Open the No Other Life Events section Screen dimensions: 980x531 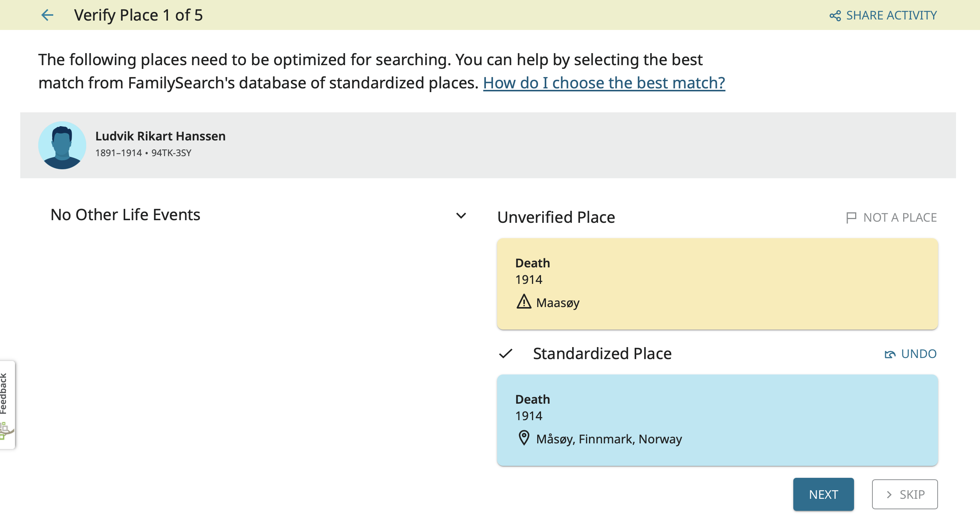tap(125, 215)
